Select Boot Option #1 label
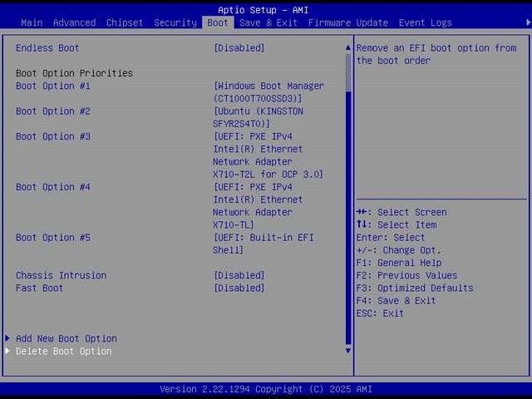This screenshot has height=399, width=532. [x=53, y=86]
